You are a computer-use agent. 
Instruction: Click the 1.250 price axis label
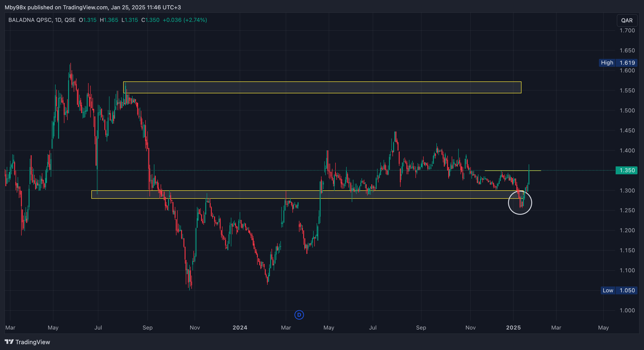point(627,210)
